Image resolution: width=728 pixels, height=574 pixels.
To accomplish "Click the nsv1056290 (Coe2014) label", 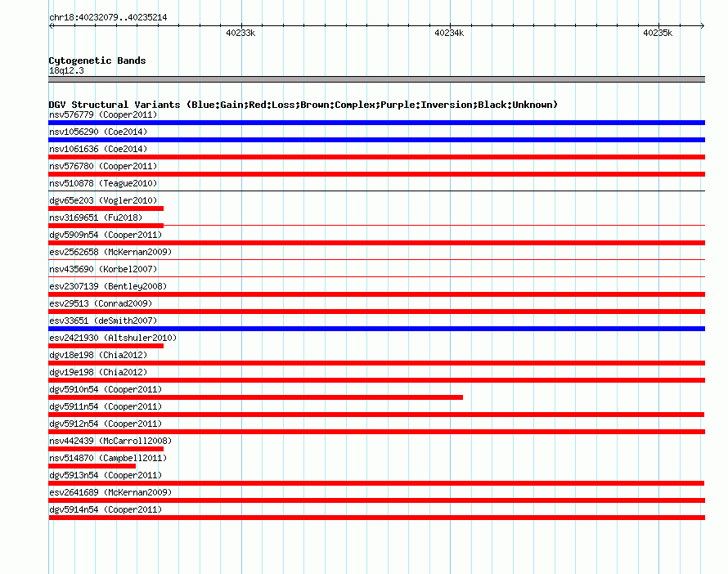I will click(98, 132).
